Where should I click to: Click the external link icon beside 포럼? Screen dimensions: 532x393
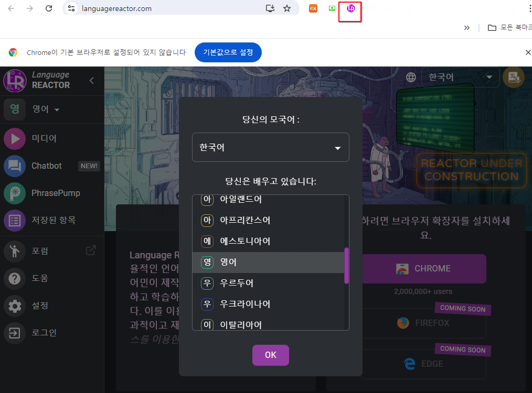click(91, 250)
